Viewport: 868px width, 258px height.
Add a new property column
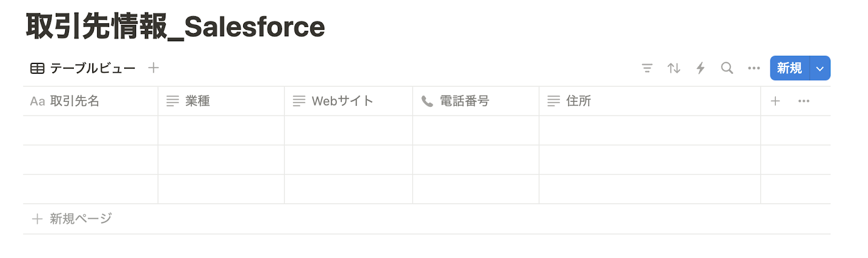click(x=775, y=101)
